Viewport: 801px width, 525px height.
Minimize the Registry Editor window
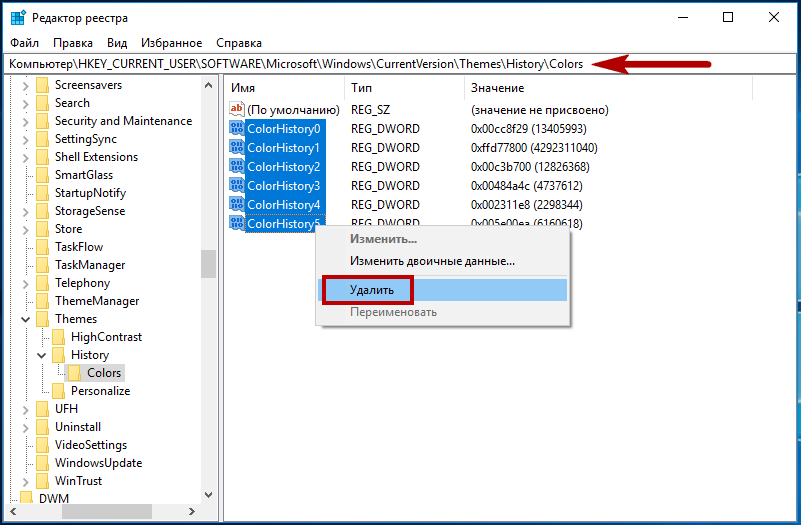tap(682, 17)
